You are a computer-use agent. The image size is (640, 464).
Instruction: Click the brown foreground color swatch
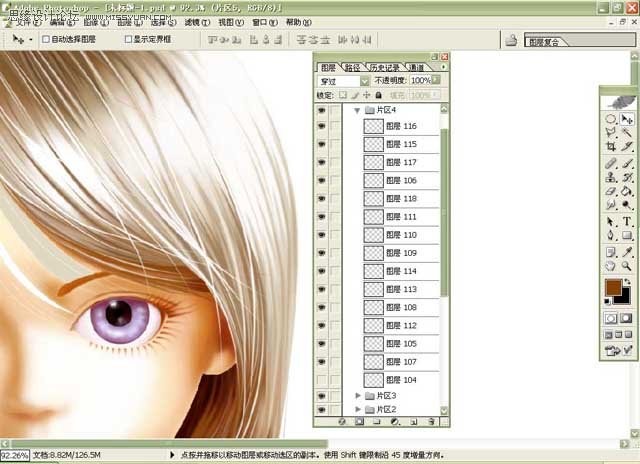click(x=613, y=288)
